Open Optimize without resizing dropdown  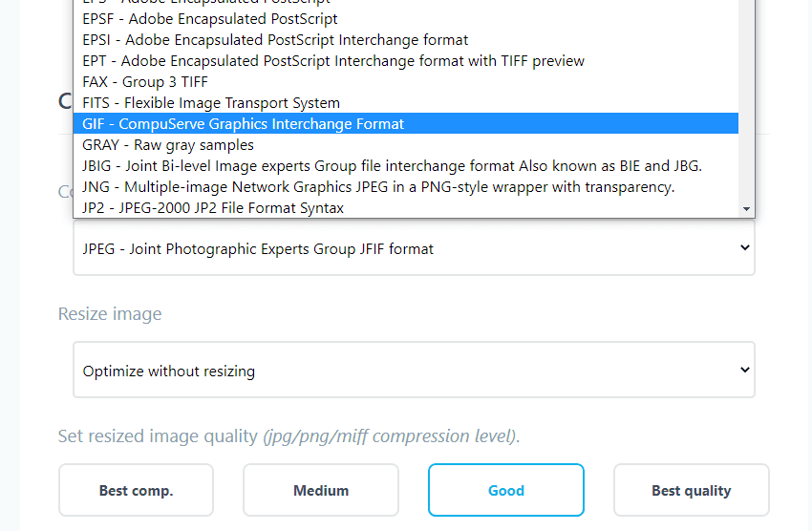click(414, 370)
